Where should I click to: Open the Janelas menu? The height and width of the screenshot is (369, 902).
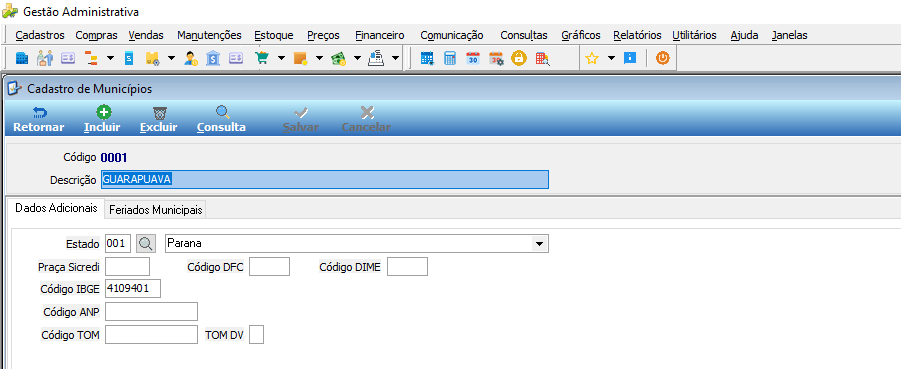789,35
